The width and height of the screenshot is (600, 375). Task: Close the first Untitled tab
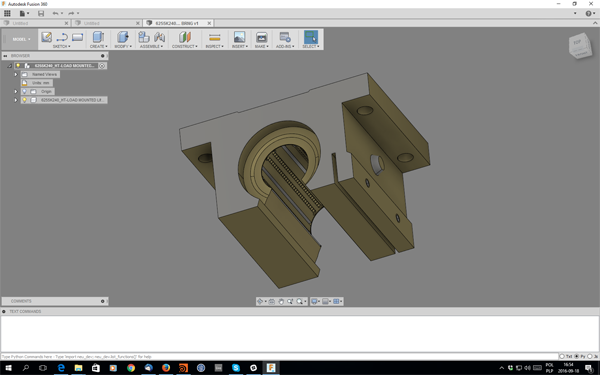(66, 23)
